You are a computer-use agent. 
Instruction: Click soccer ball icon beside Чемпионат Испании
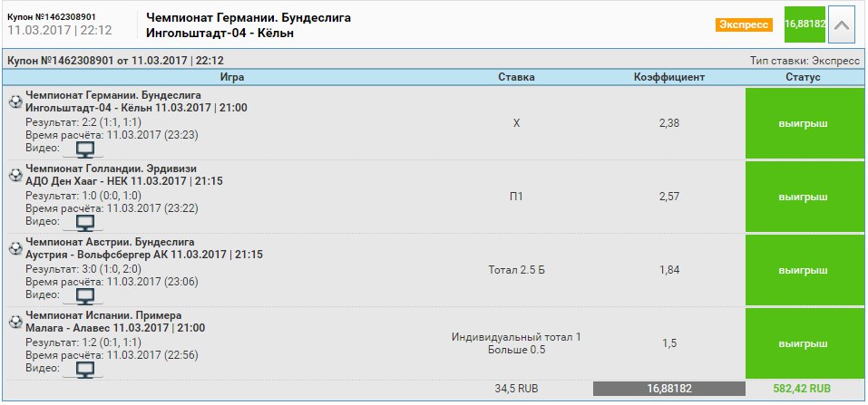tap(15, 322)
